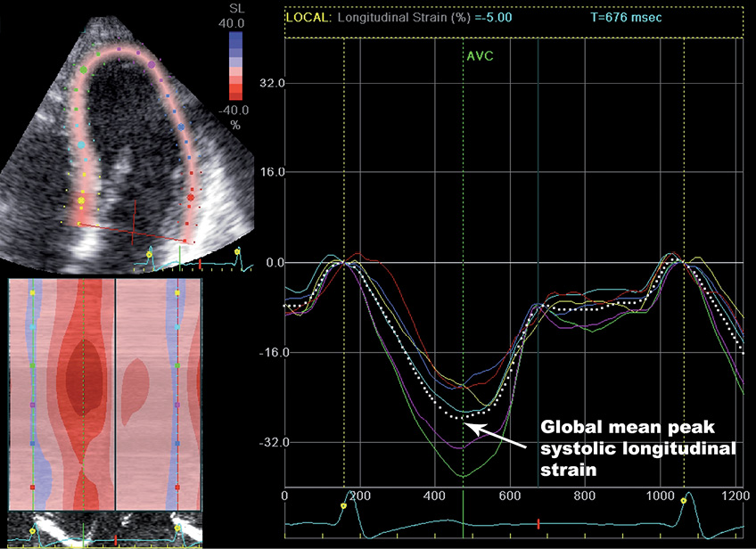The height and width of the screenshot is (549, 756).
Task: Select the large green segment dot near apex
Action: point(85,68)
